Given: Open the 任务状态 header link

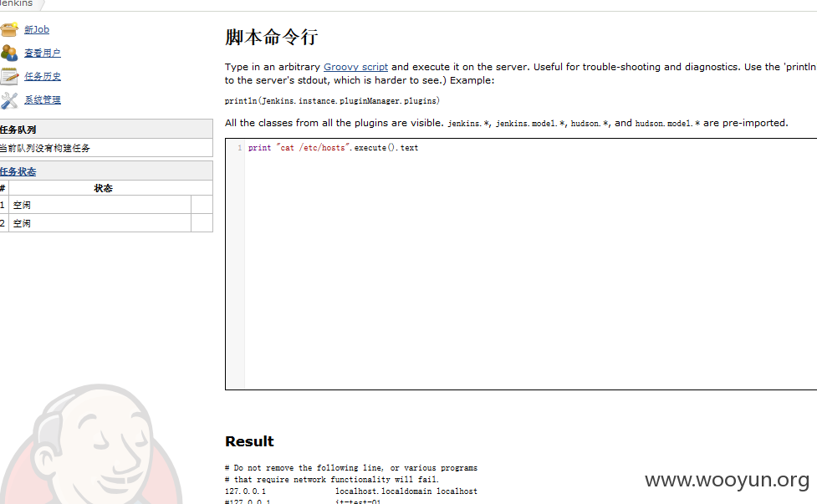Looking at the screenshot, I should 18,171.
